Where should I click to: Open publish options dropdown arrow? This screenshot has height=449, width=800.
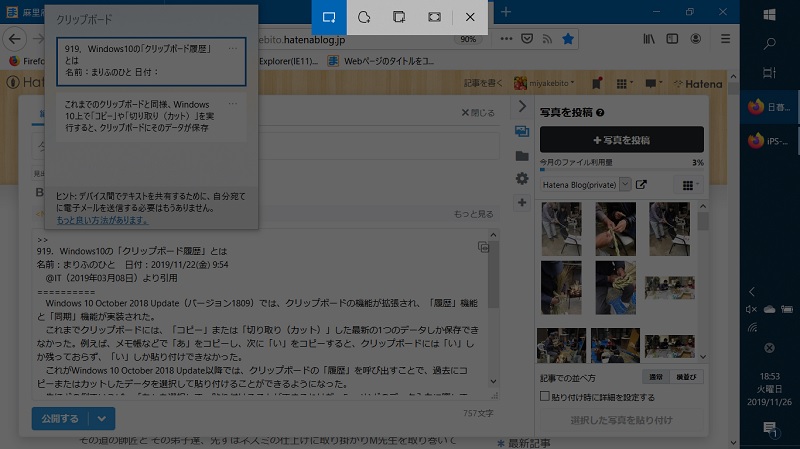[102, 418]
